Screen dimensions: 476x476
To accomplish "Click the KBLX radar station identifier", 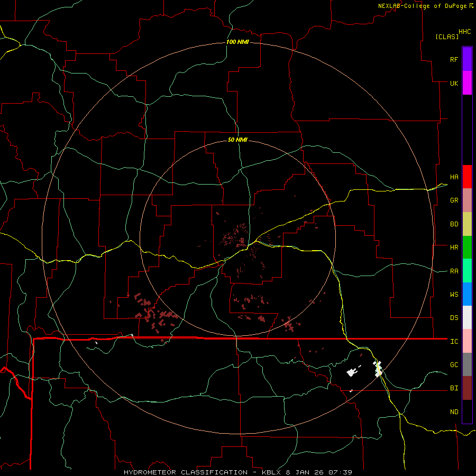I will pyautogui.click(x=272, y=472).
